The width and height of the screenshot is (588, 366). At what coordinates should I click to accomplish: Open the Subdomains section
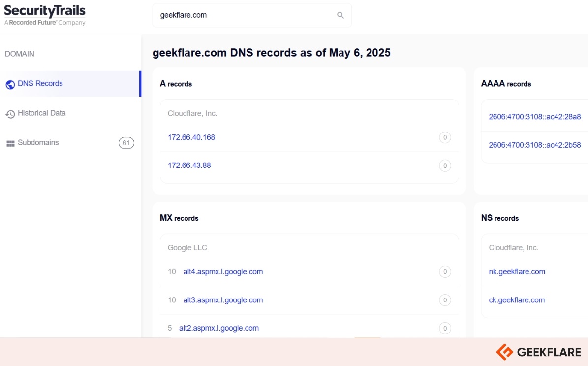[x=70, y=143]
